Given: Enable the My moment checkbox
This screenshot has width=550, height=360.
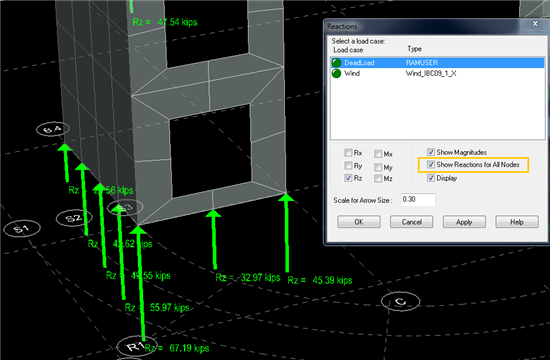Looking at the screenshot, I should [378, 167].
